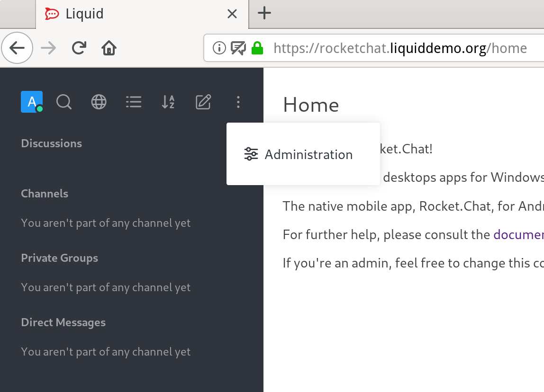Expand the Channels section
Screen dimensions: 544x392
[45, 193]
